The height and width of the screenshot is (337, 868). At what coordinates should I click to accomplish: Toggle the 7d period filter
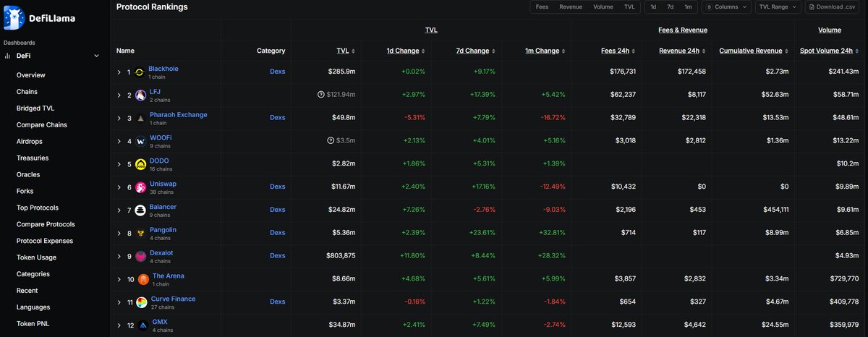670,7
